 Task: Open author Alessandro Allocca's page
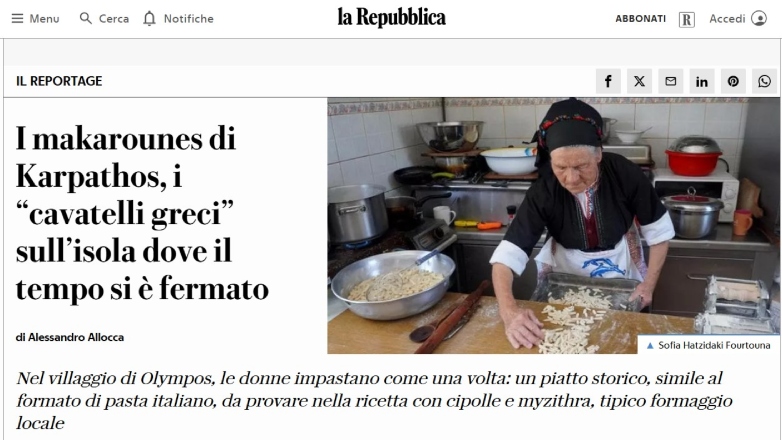click(x=75, y=337)
